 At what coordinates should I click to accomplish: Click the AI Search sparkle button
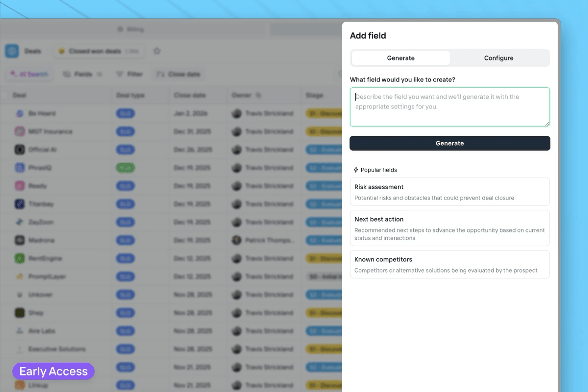pyautogui.click(x=29, y=74)
